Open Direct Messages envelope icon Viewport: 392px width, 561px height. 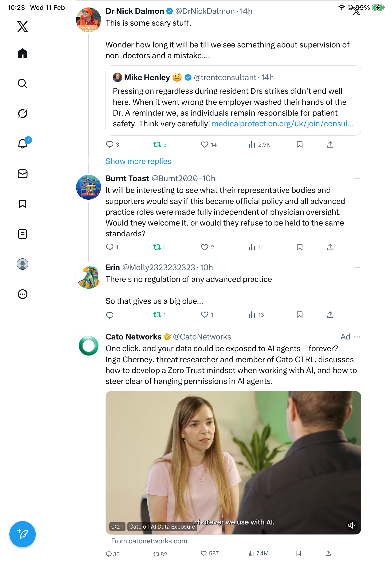[x=23, y=174]
